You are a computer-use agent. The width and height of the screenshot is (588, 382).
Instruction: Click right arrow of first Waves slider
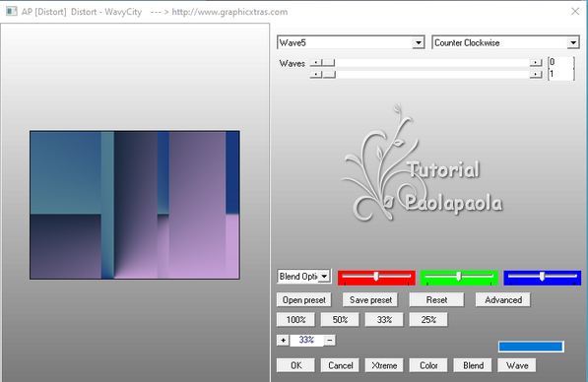coord(536,63)
